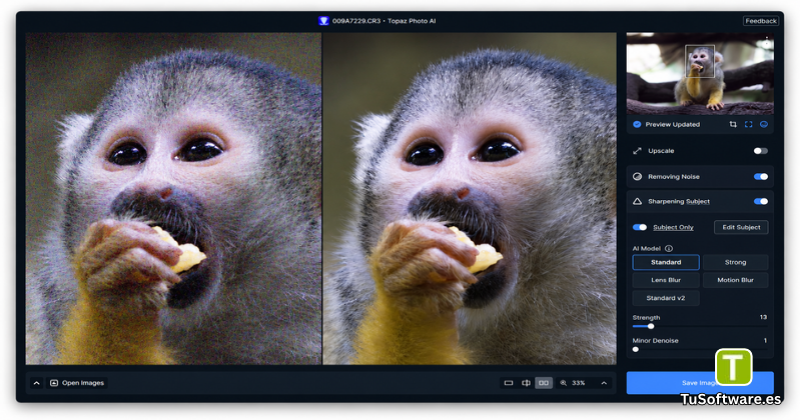Click the Minor Denoise value 1
The width and height of the screenshot is (800, 420).
(765, 340)
